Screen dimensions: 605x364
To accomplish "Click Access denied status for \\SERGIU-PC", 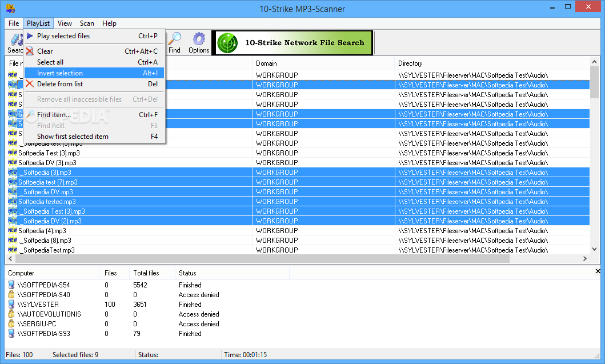I will [199, 324].
